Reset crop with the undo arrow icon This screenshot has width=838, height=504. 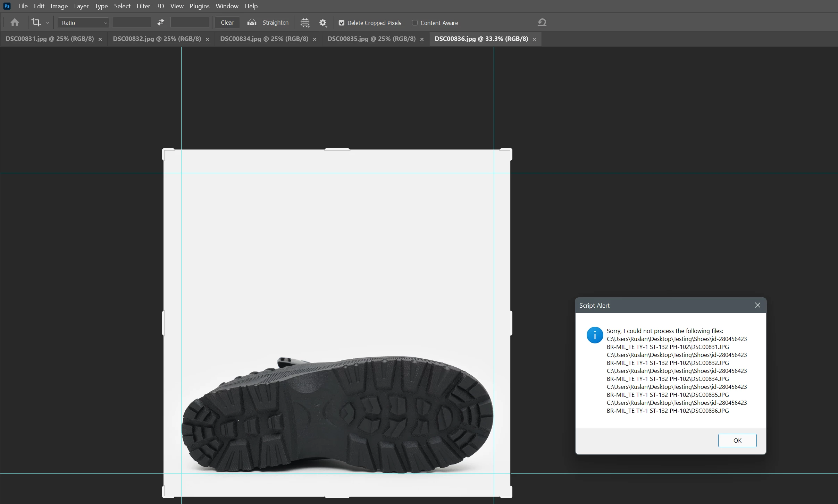(542, 23)
